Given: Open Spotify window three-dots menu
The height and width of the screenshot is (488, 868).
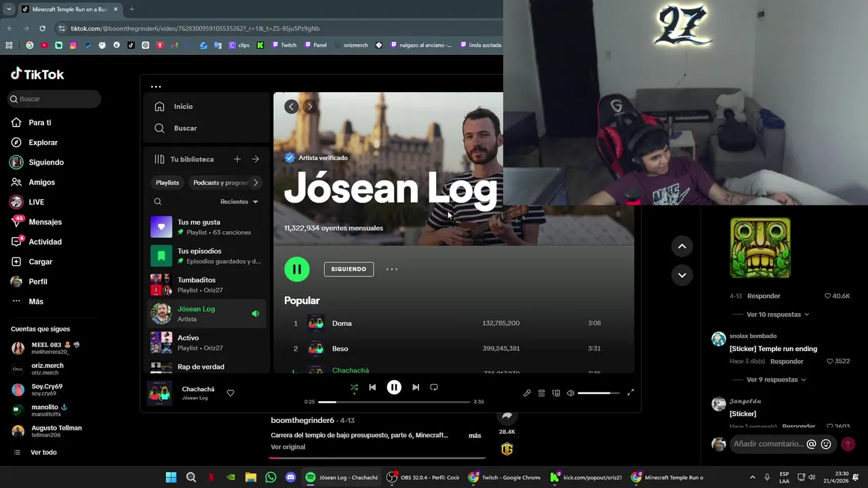Looking at the screenshot, I should (156, 87).
